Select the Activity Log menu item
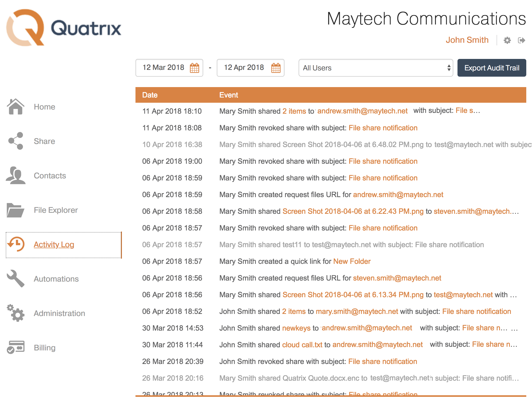 pyautogui.click(x=54, y=245)
